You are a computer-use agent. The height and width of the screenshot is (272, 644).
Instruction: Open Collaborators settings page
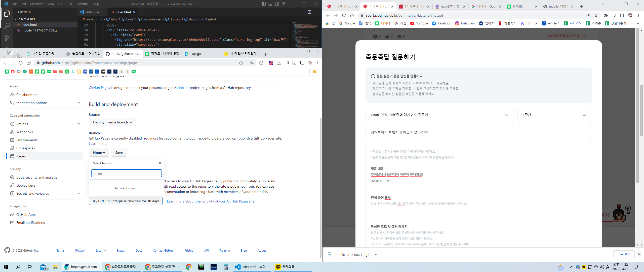(x=27, y=95)
